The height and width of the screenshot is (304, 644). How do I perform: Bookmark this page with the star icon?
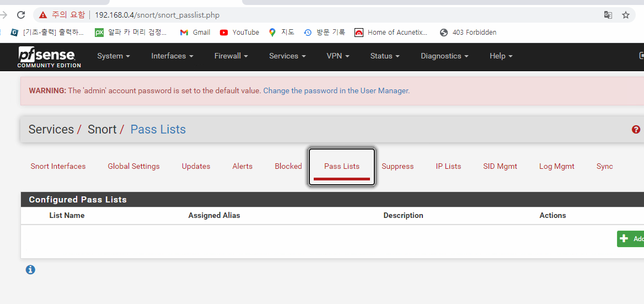pyautogui.click(x=625, y=15)
